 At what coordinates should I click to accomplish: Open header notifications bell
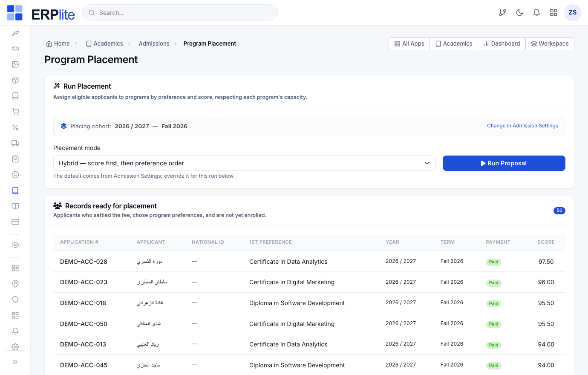pyautogui.click(x=537, y=13)
